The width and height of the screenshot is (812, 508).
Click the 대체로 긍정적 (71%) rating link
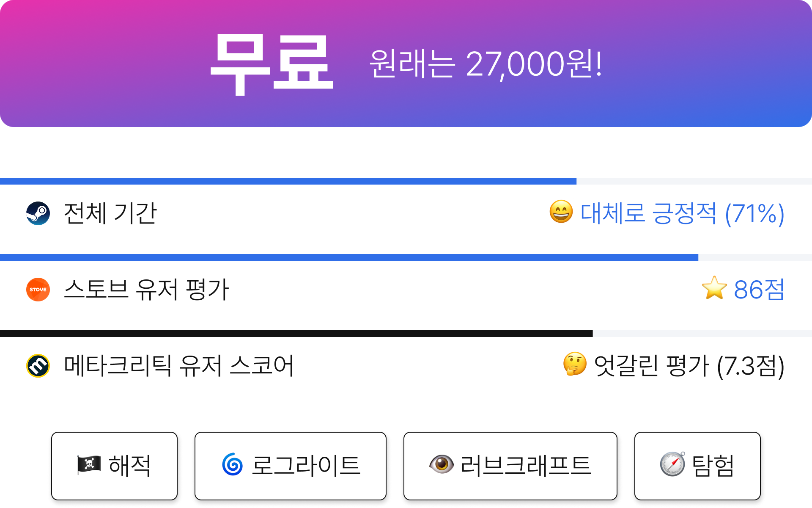(682, 213)
